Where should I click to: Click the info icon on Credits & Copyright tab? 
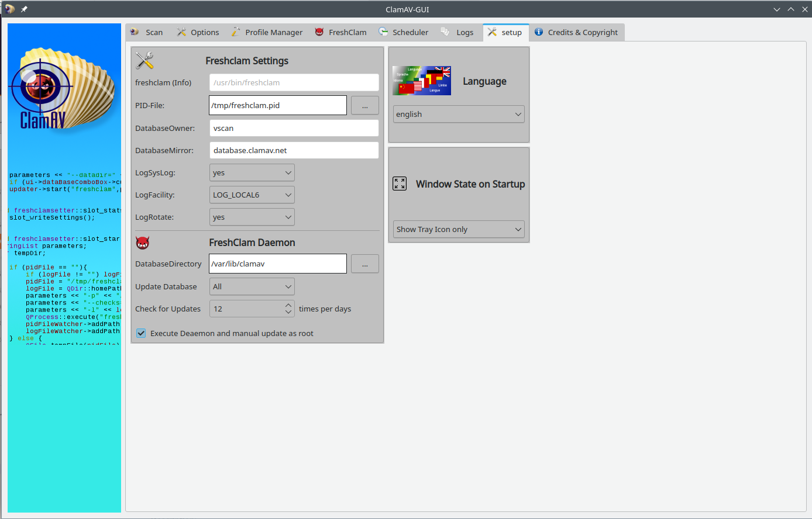click(x=539, y=32)
